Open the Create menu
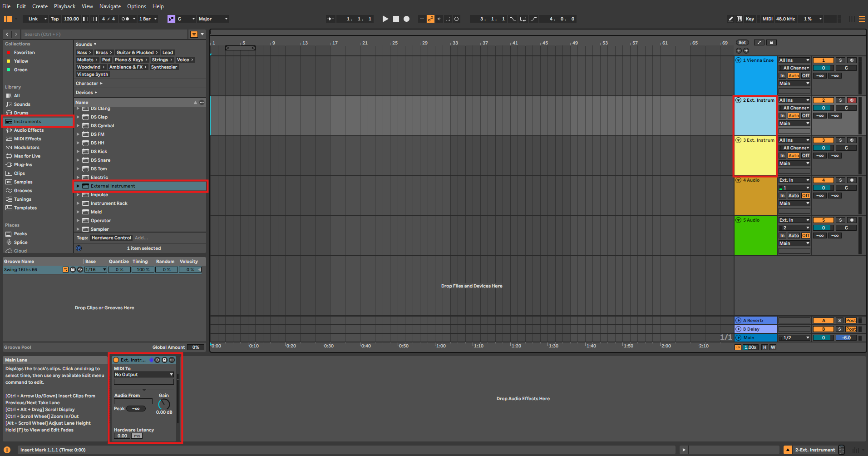This screenshot has width=868, height=456. point(40,6)
